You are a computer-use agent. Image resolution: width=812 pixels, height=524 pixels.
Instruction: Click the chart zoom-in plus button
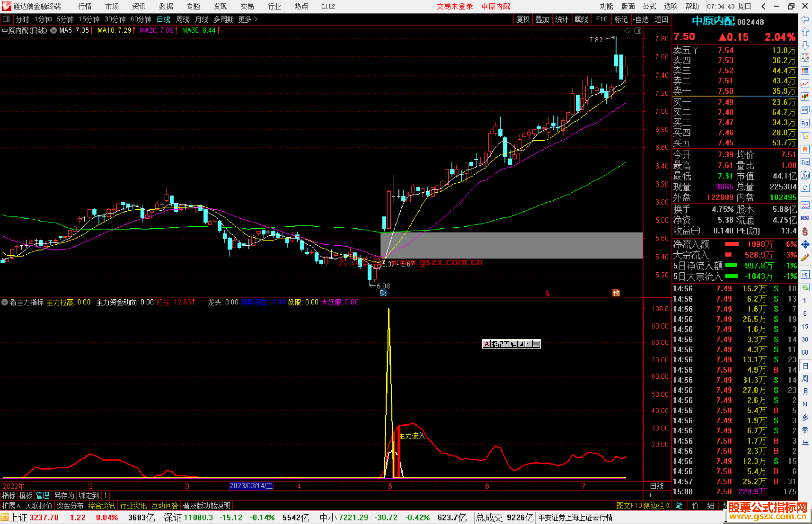[x=651, y=495]
